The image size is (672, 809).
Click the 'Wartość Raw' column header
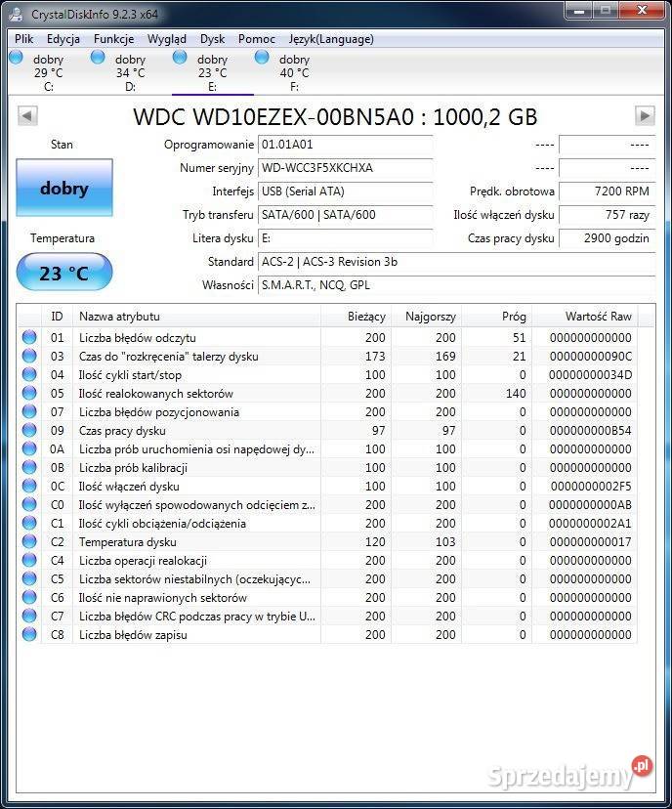click(598, 317)
